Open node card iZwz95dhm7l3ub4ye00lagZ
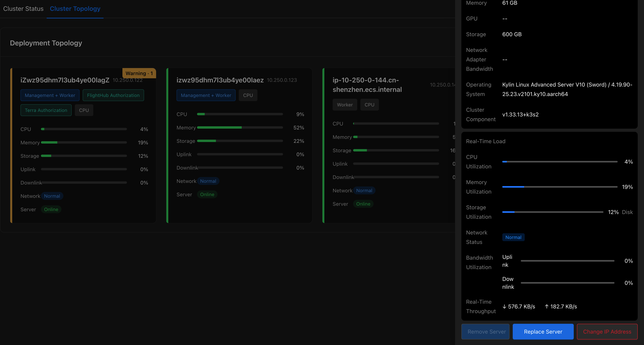This screenshot has height=345, width=644. click(83, 145)
